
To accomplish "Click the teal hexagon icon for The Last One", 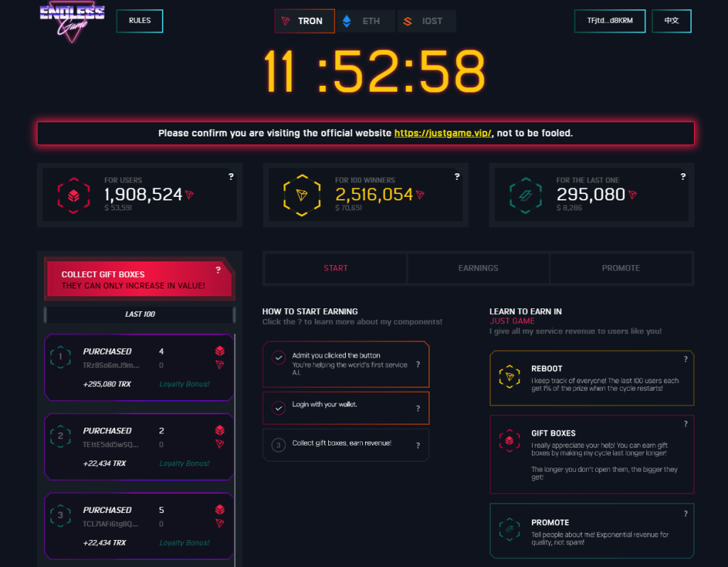I will (526, 195).
